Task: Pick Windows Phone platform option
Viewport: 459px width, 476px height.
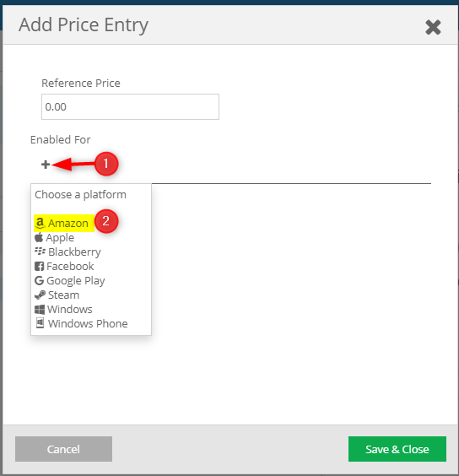Action: coord(82,323)
